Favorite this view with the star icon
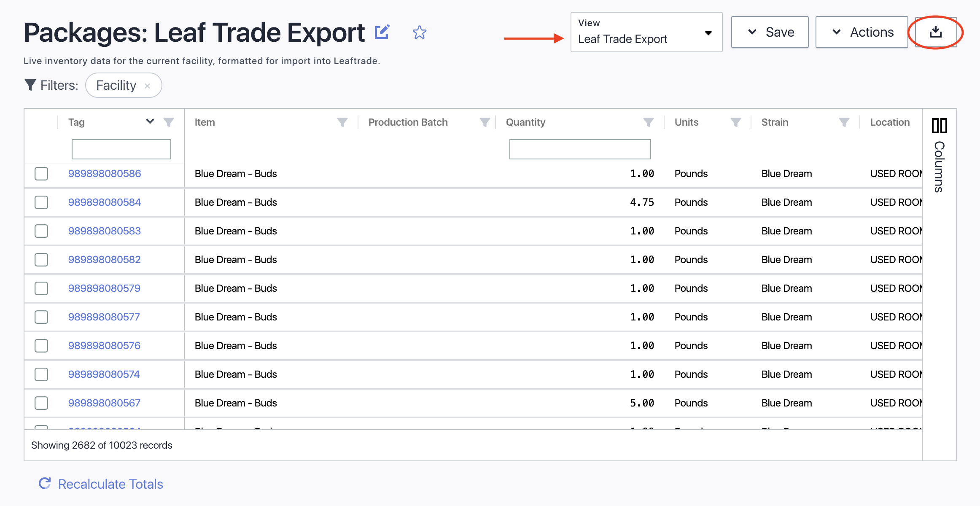980x506 pixels. [420, 32]
